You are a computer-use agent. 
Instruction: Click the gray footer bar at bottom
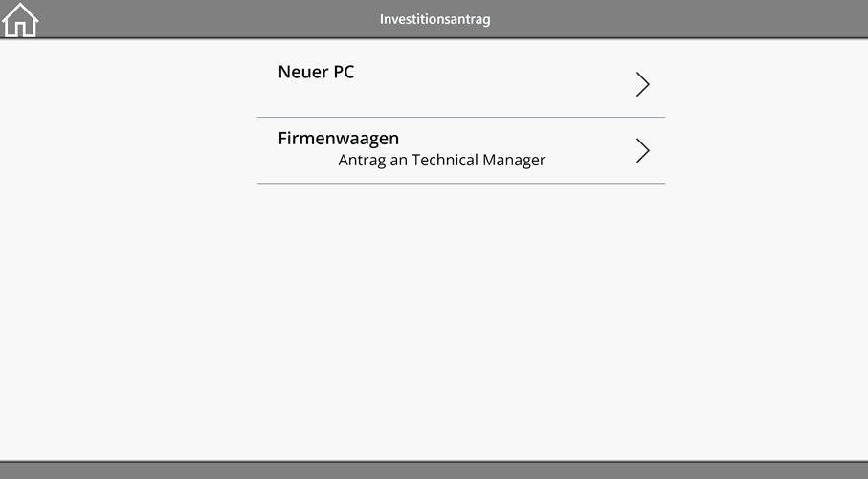pos(434,470)
